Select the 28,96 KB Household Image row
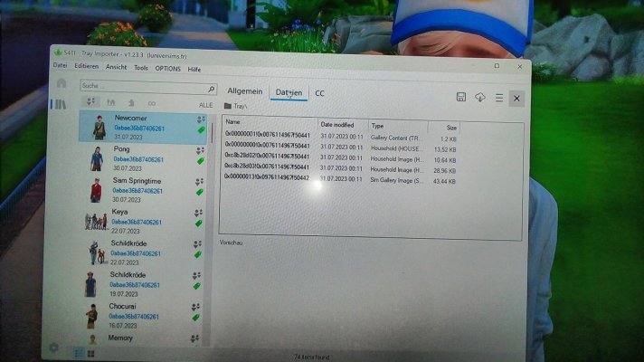This screenshot has height=362, width=644. pos(340,168)
